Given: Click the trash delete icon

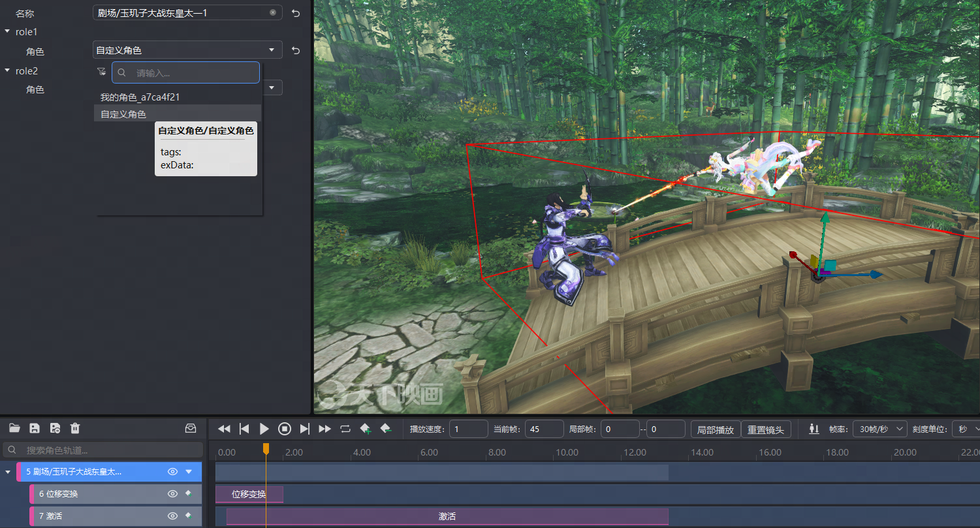Looking at the screenshot, I should pyautogui.click(x=75, y=428).
